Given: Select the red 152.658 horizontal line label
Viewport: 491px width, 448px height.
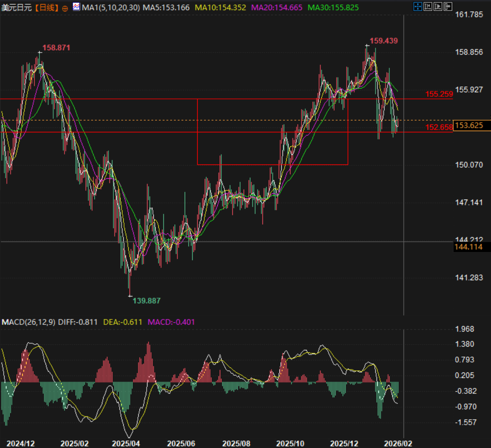Looking at the screenshot, I should click(439, 127).
